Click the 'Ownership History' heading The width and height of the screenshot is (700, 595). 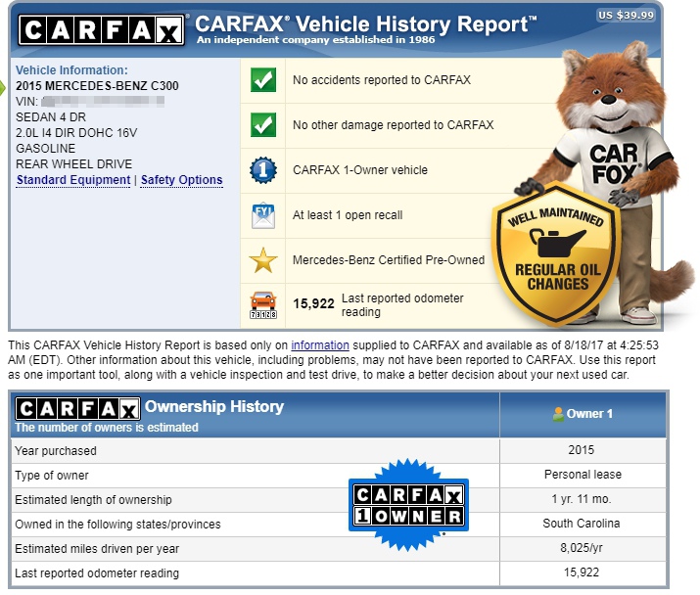click(x=214, y=407)
